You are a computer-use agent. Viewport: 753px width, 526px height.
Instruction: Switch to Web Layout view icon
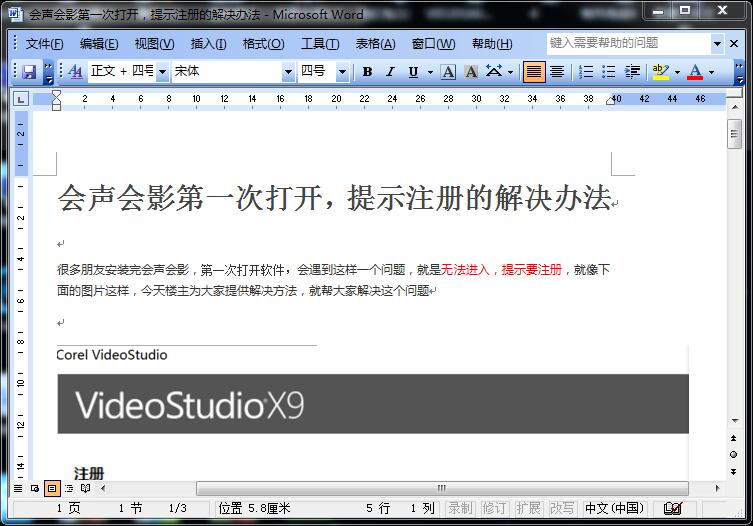point(35,489)
